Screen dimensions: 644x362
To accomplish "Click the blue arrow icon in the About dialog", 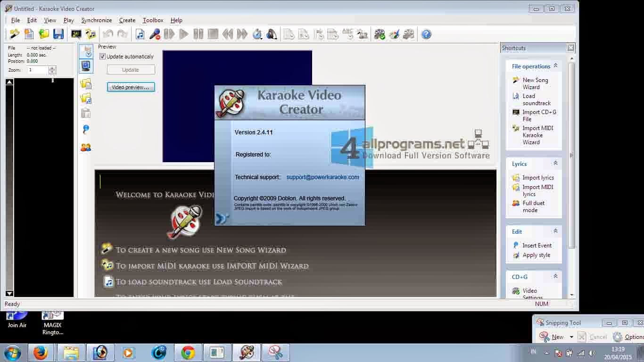I will click(222, 218).
